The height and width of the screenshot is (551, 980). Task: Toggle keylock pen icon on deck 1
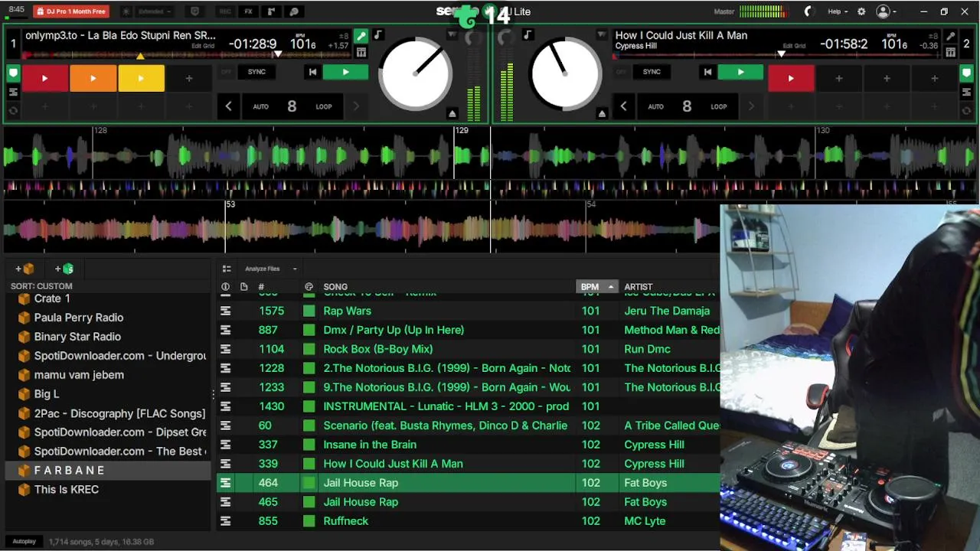(x=361, y=36)
